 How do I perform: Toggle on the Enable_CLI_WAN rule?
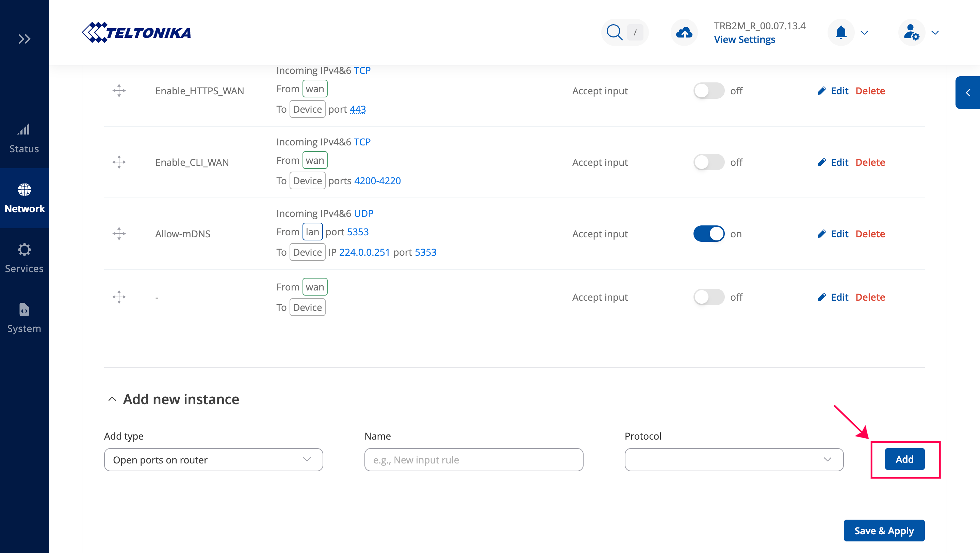tap(708, 162)
